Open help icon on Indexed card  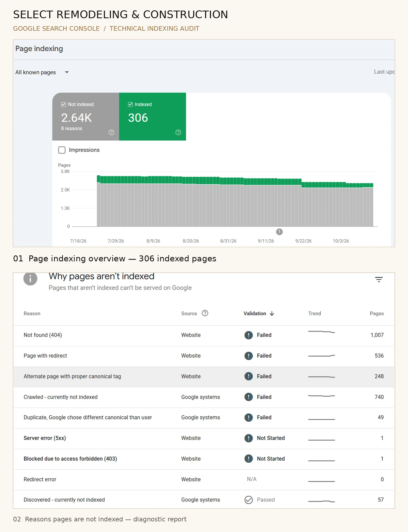point(178,132)
